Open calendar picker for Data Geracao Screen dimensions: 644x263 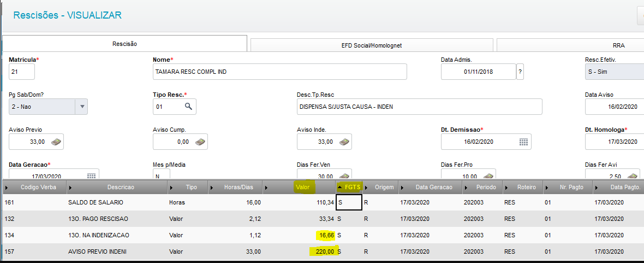pyautogui.click(x=91, y=176)
